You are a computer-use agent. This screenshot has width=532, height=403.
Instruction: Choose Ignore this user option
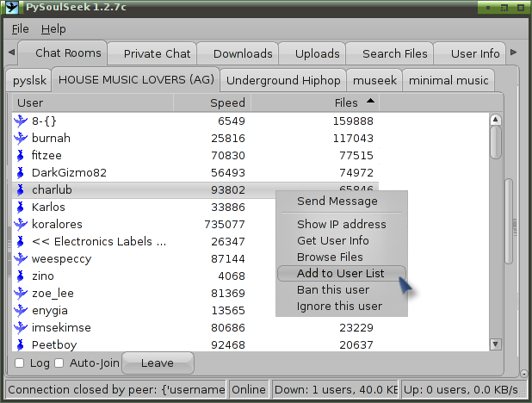coord(341,306)
